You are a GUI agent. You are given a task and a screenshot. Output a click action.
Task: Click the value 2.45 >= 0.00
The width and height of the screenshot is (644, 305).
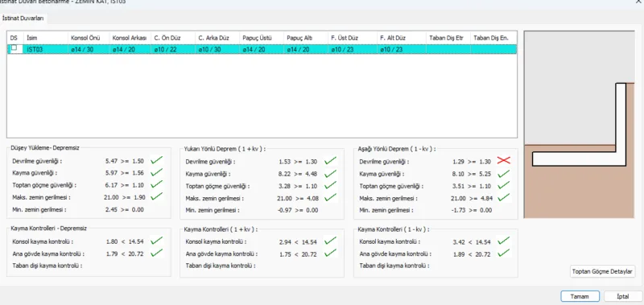(125, 209)
